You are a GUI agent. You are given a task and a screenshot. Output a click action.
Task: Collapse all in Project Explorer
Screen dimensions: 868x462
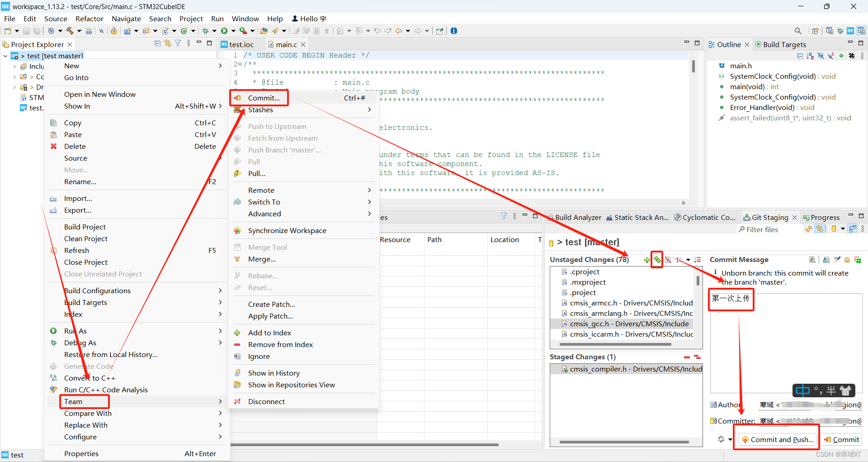(x=157, y=43)
